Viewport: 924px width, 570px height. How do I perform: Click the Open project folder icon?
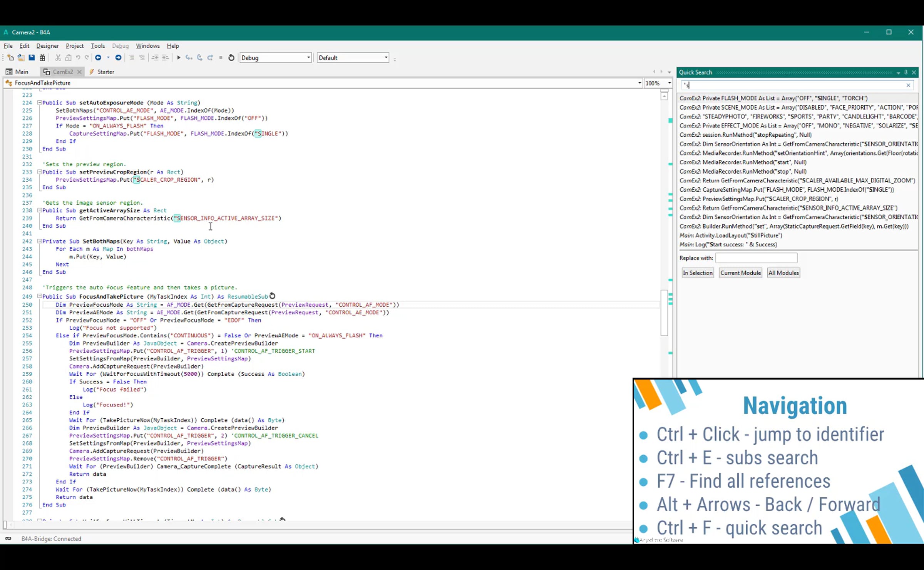click(x=21, y=58)
